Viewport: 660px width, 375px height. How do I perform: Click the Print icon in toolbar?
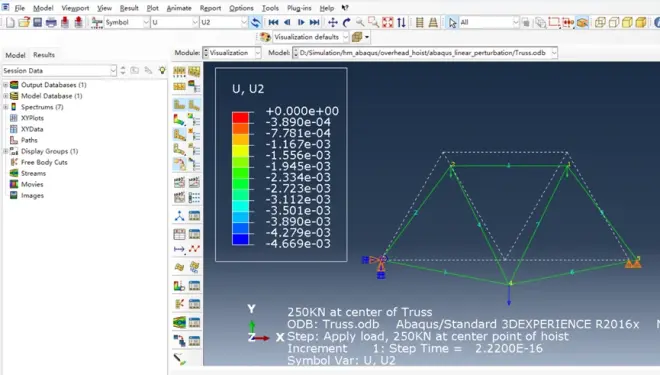(x=51, y=22)
